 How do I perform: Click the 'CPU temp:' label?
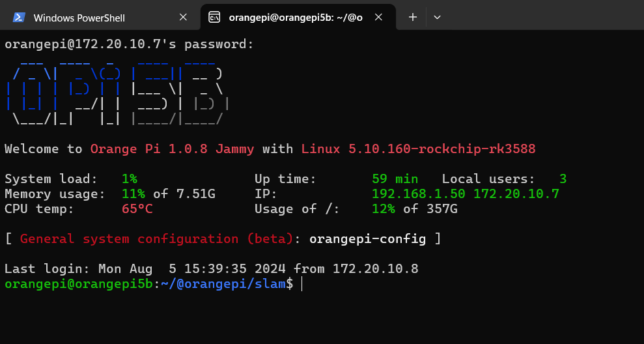click(x=40, y=208)
